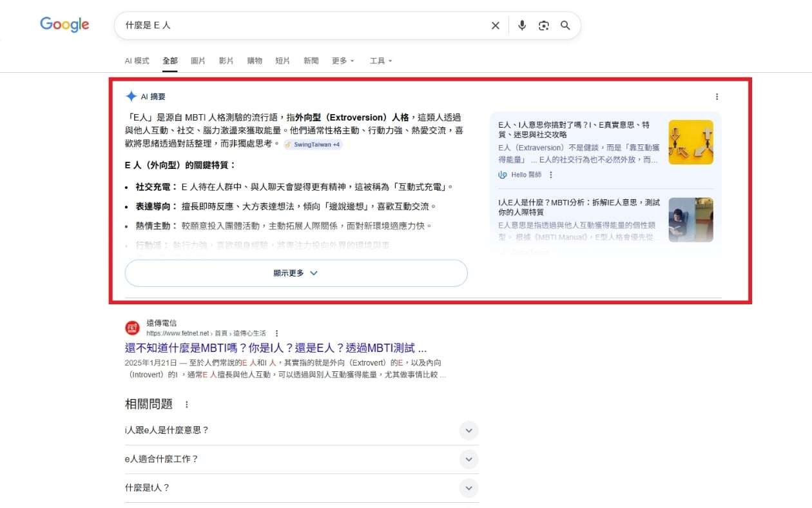Click the yellow arrows article thumbnail
The image size is (812, 508).
(690, 142)
